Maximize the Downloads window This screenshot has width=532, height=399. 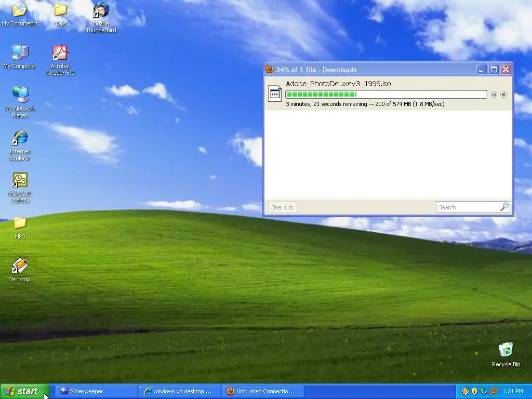[494, 70]
